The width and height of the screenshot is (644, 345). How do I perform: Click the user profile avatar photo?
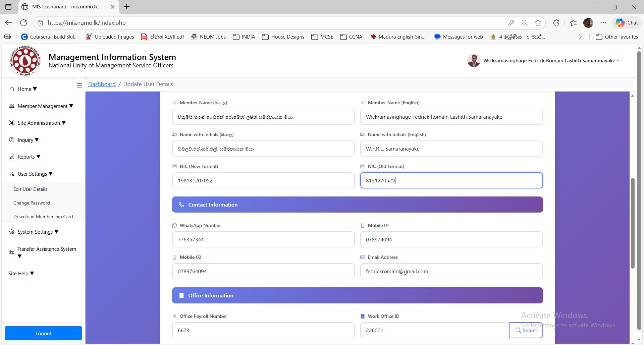(x=474, y=61)
